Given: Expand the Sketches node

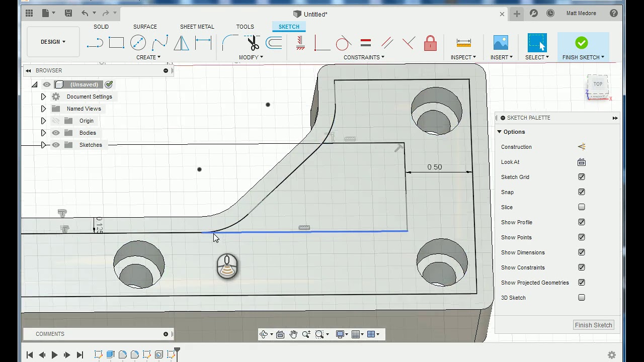Looking at the screenshot, I should pyautogui.click(x=43, y=145).
